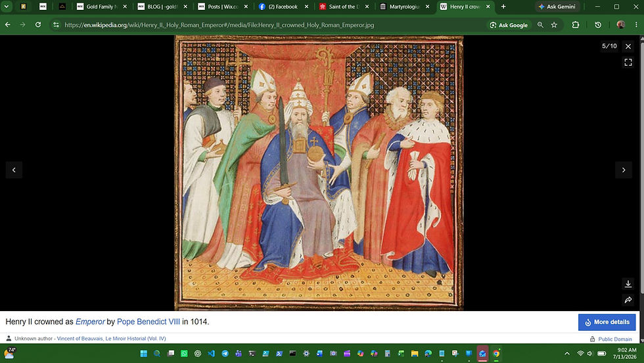
Task: View site information icon in address bar
Action: click(57, 25)
